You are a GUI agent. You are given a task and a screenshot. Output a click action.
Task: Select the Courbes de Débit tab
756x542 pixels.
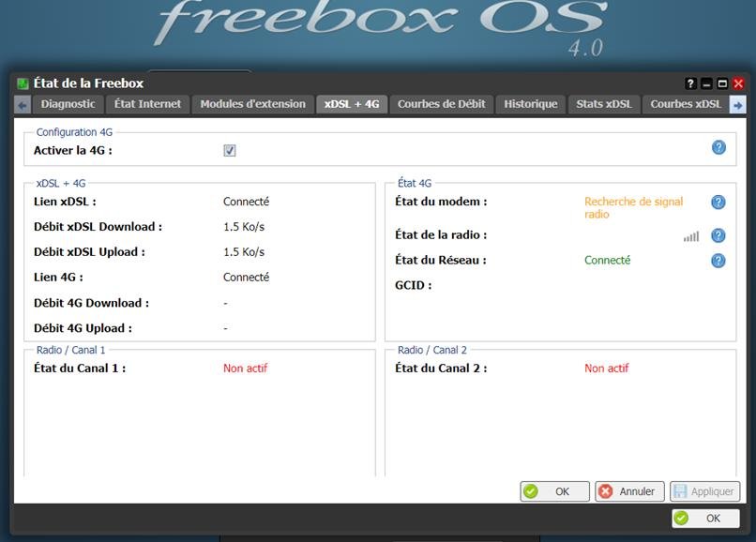(x=441, y=104)
